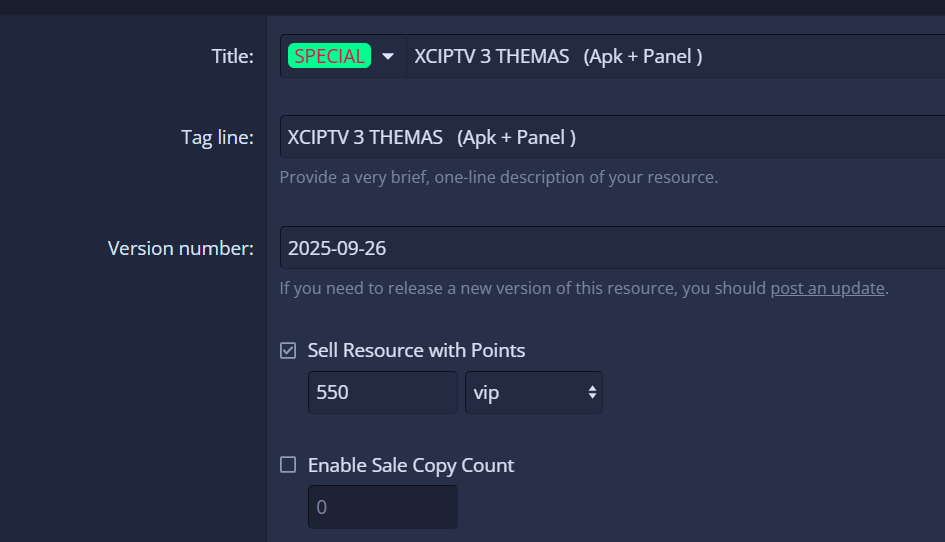
Task: Uncheck the Sell Resource with Points checkbox
Action: (288, 350)
